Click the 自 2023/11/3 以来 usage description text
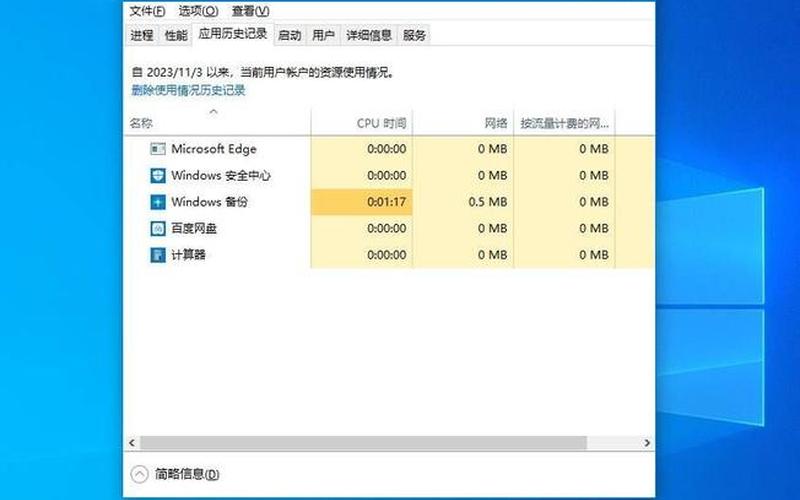The width and height of the screenshot is (800, 500). [x=264, y=72]
